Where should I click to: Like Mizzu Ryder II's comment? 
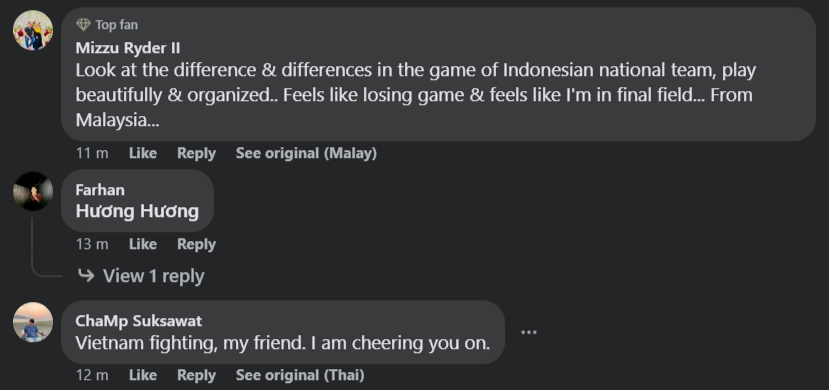pos(143,153)
